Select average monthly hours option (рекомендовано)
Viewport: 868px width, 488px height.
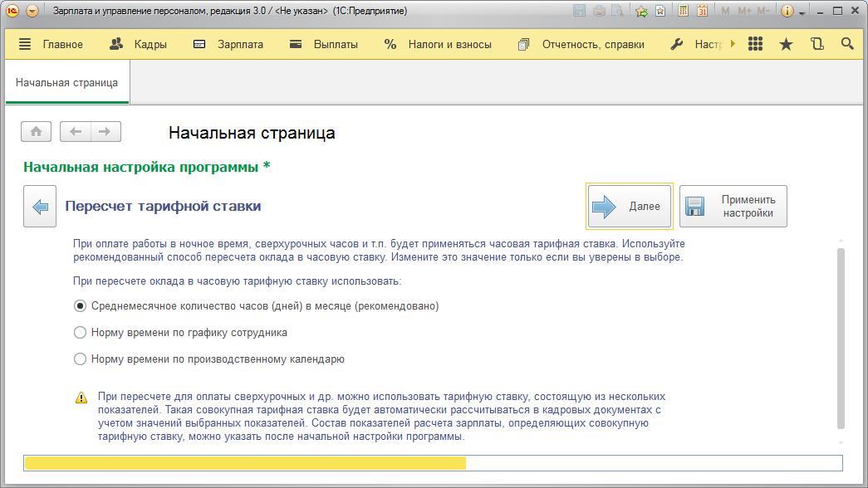81,306
